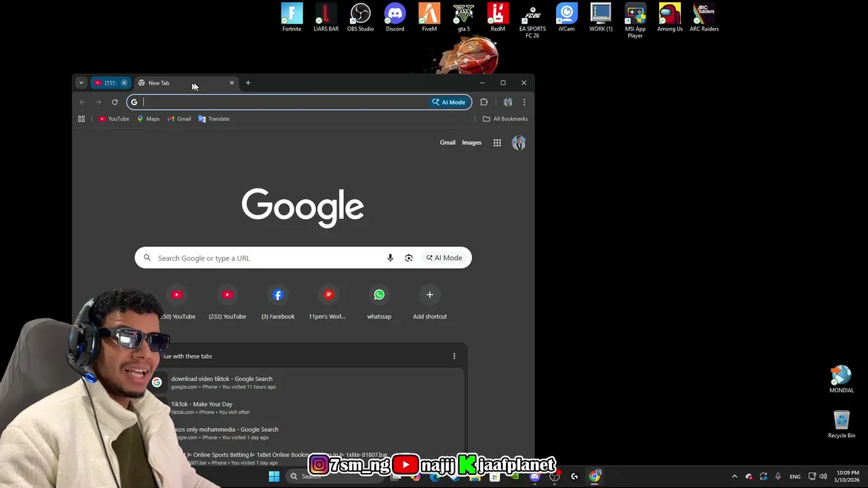Image resolution: width=868 pixels, height=488 pixels.
Task: Open the whatssap shortcut
Action: (x=379, y=302)
